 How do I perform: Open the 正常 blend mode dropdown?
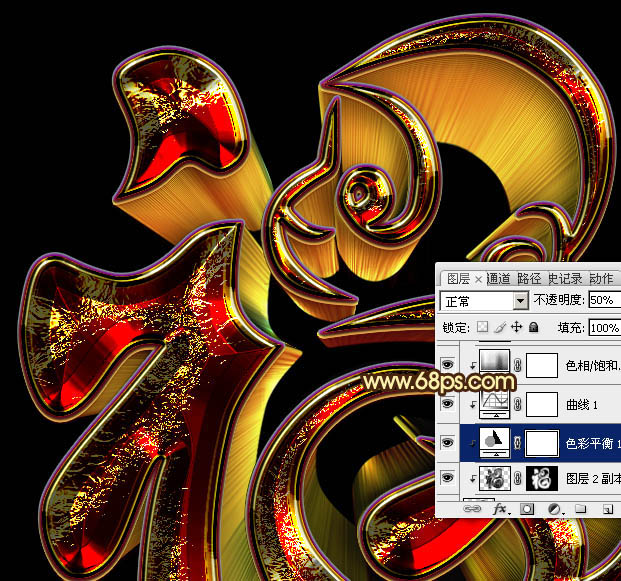pos(484,300)
